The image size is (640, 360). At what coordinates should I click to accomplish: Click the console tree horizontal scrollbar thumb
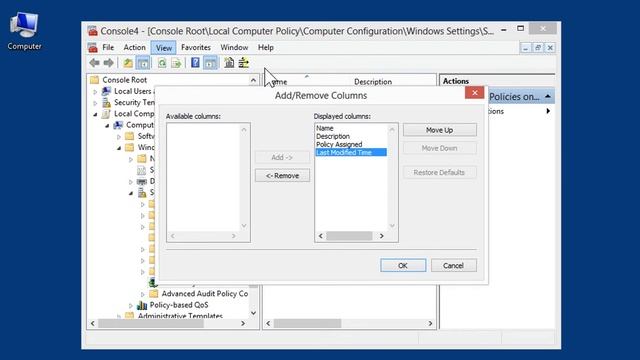[151, 323]
